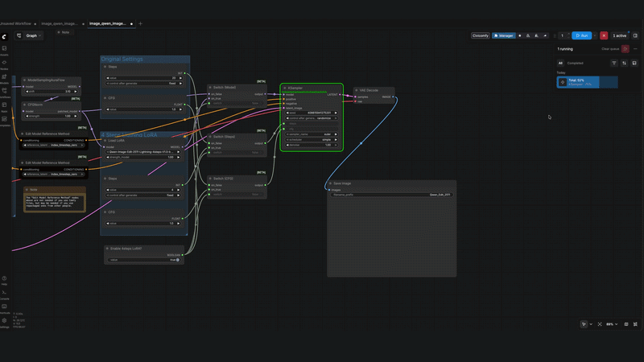Click the Clear queue label
Viewport: 644px width, 362px height.
[x=610, y=49]
